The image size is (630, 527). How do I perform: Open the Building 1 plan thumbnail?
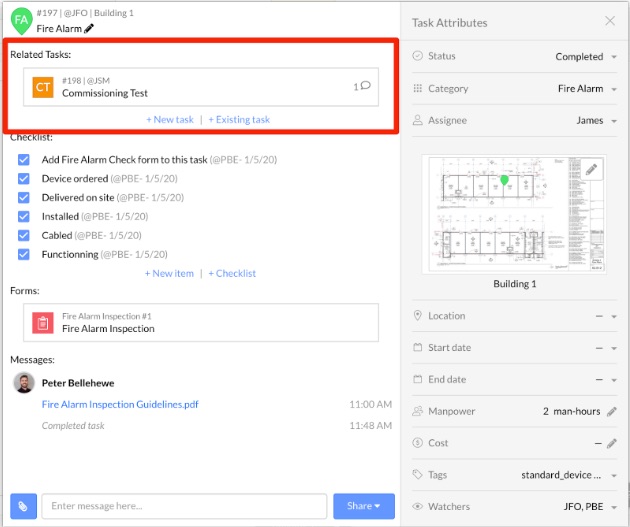pos(514,214)
